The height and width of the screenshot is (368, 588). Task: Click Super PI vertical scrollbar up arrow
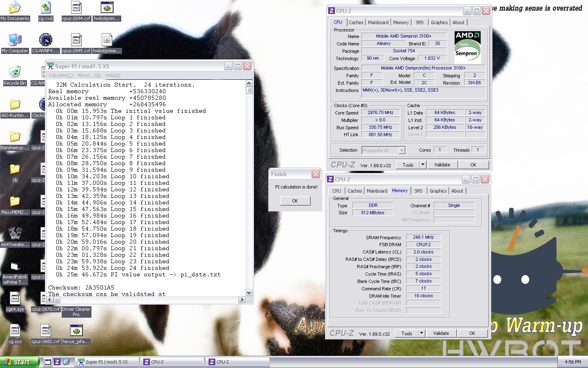click(249, 83)
